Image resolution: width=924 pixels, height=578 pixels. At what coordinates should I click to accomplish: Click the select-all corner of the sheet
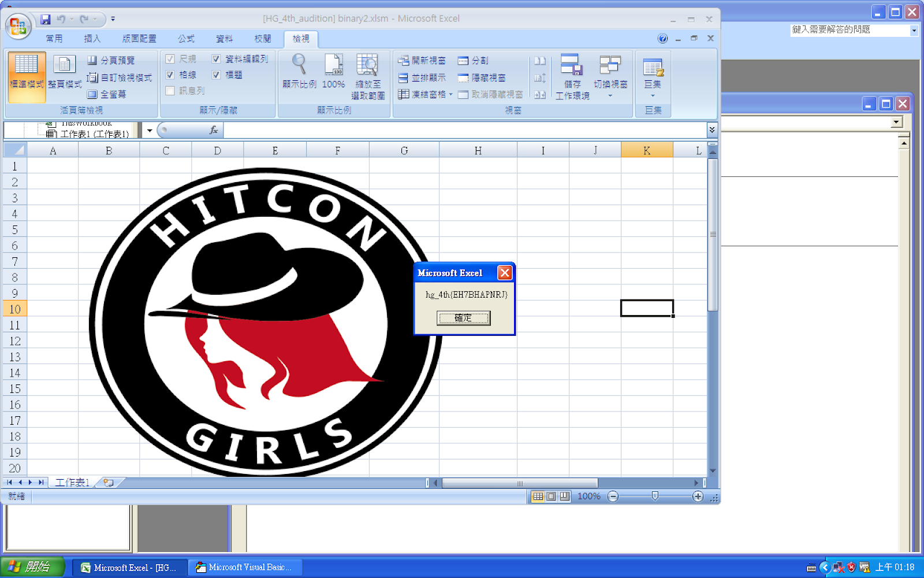tap(15, 150)
